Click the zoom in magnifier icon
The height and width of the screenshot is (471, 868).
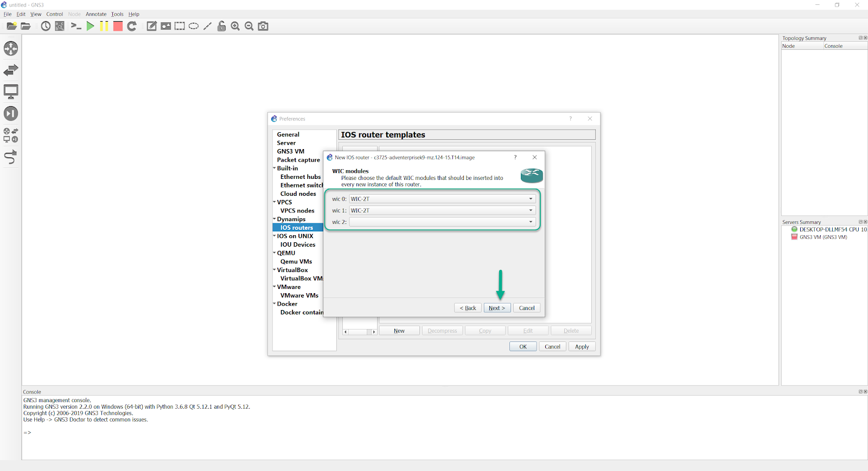[x=235, y=26]
